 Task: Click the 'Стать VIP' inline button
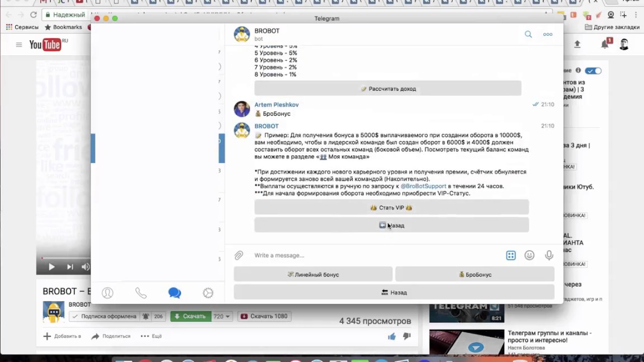[391, 208]
